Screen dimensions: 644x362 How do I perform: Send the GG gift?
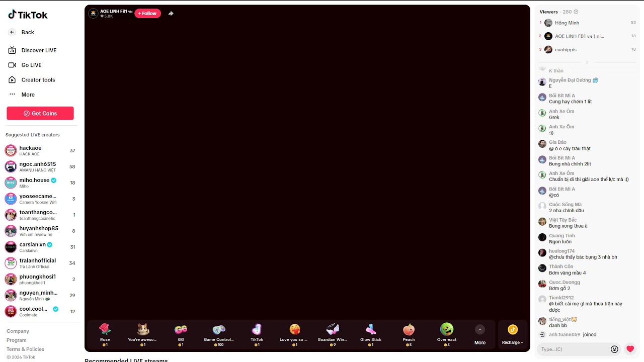point(181,335)
